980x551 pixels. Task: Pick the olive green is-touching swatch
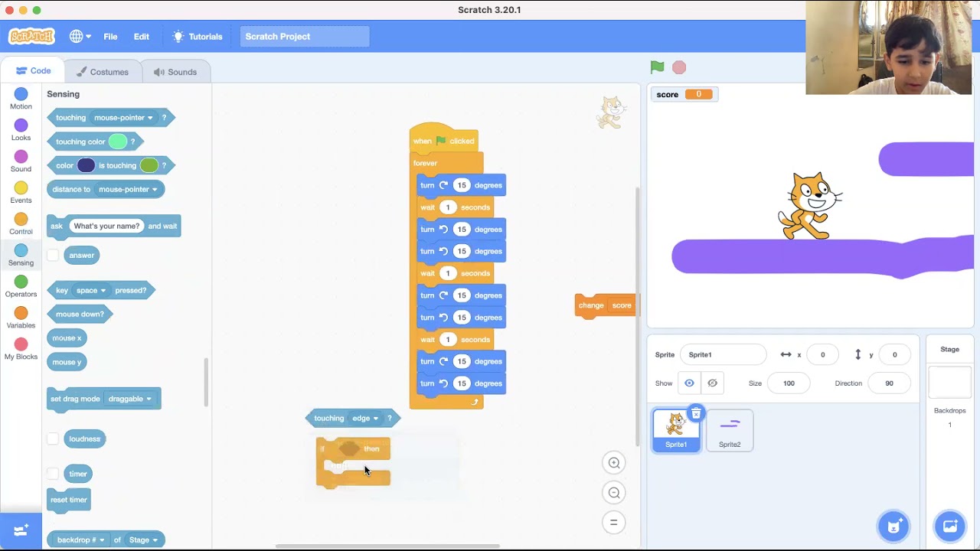(149, 165)
